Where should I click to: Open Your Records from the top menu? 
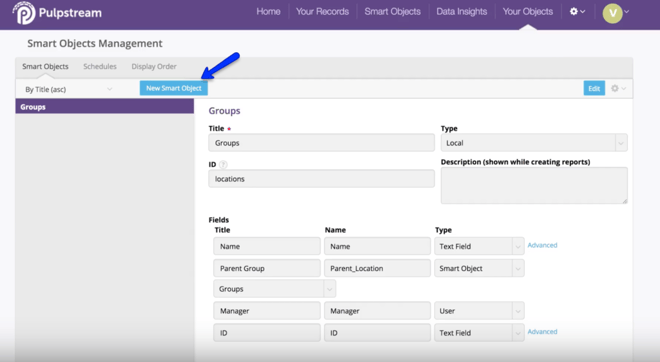(322, 12)
